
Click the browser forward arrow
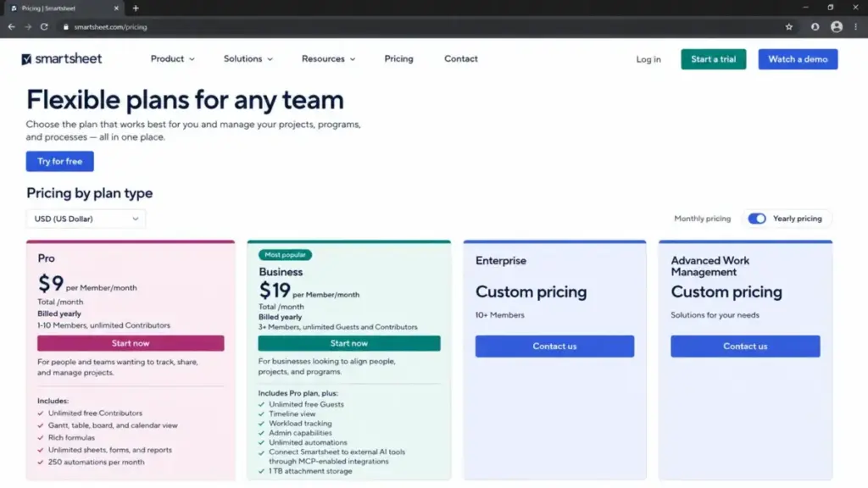(x=28, y=26)
